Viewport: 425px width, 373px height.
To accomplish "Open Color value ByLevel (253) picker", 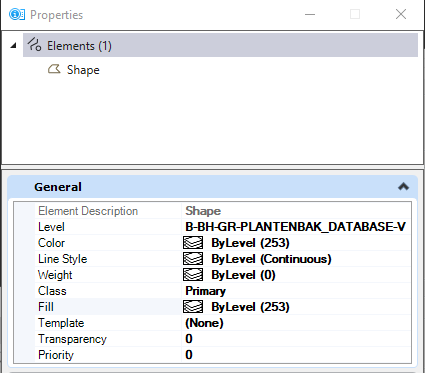I will coord(250,243).
